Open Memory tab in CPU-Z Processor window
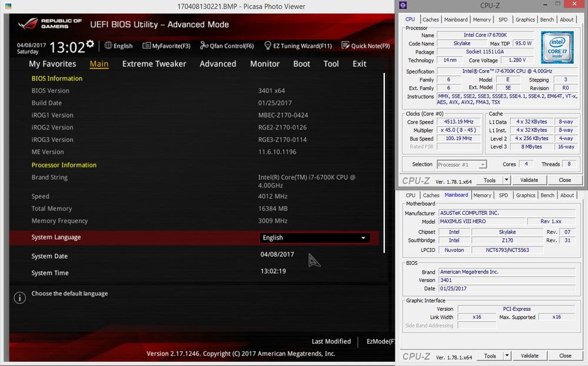 pos(481,19)
